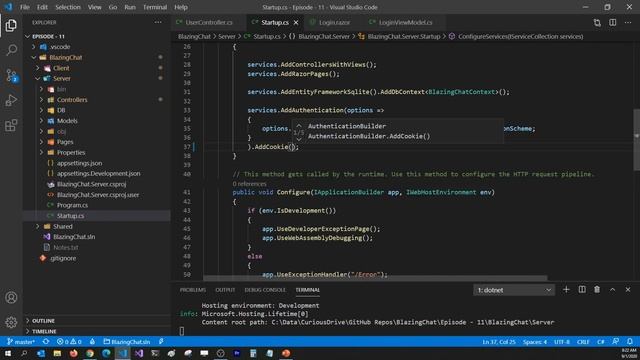Image resolution: width=640 pixels, height=360 pixels.
Task: Click C# language mode in status bar
Action: [x=601, y=342]
